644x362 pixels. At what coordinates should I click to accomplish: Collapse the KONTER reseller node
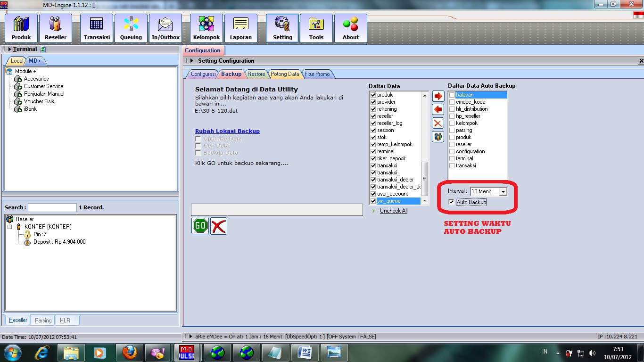point(9,226)
